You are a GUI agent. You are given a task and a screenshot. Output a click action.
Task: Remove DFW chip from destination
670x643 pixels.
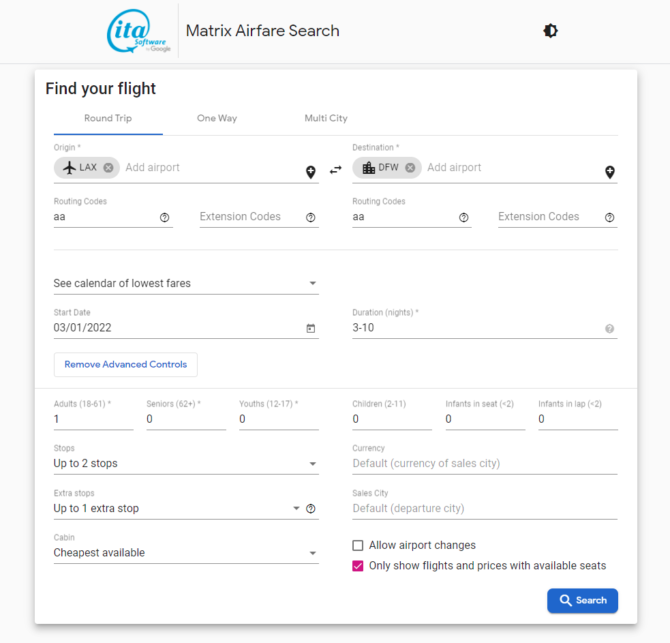coord(410,167)
